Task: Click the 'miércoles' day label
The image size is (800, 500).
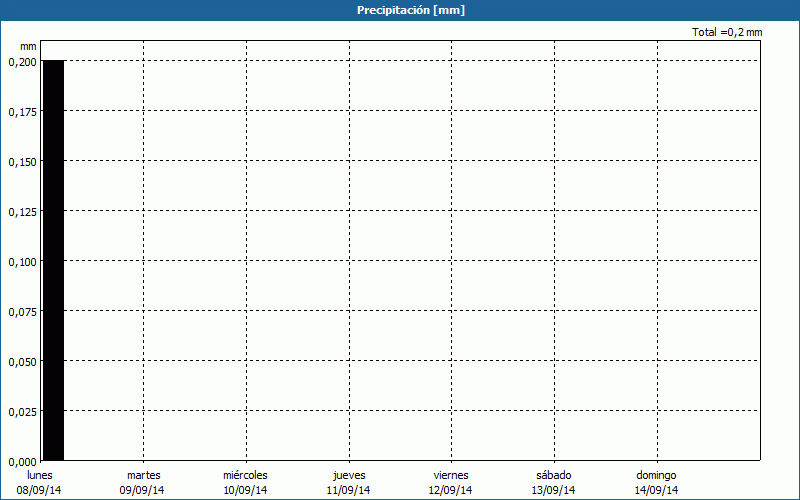Action: click(245, 475)
